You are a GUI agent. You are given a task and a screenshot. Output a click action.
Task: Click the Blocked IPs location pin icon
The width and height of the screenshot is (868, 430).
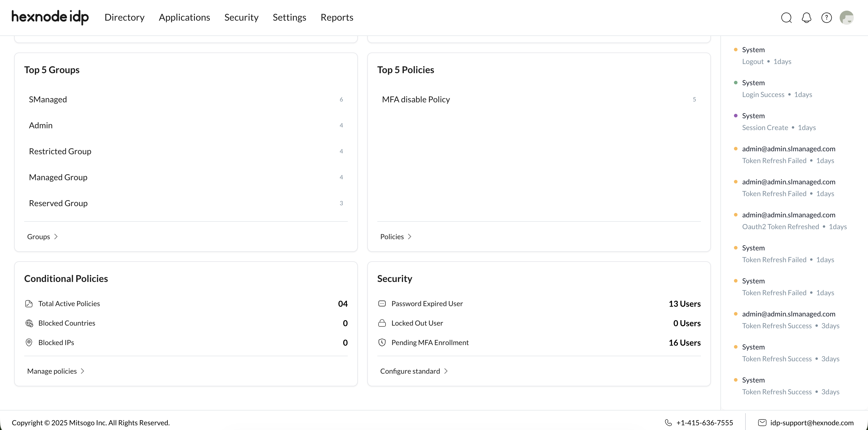click(x=29, y=342)
